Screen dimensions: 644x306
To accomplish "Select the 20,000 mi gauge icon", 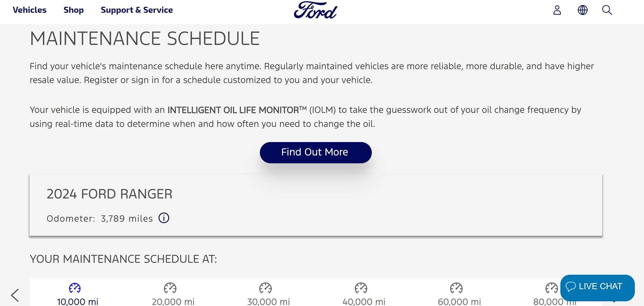I will 170,288.
